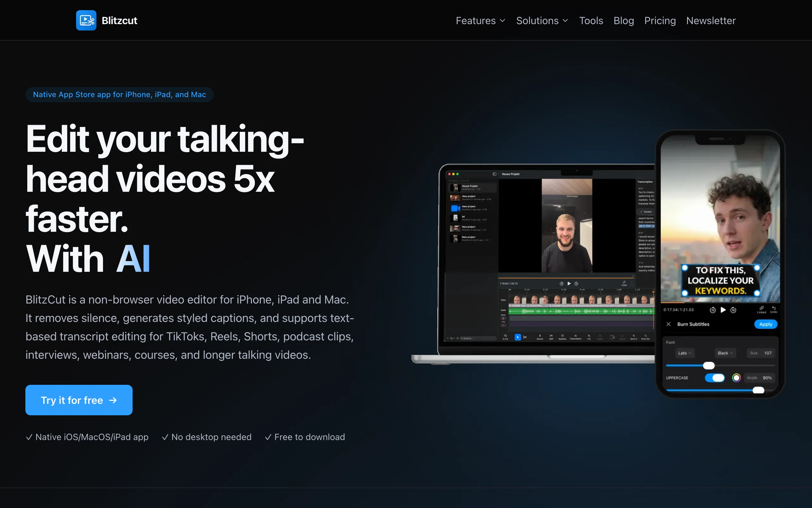The height and width of the screenshot is (508, 812).
Task: Click the Transcription toolbar icon
Action: [576, 337]
